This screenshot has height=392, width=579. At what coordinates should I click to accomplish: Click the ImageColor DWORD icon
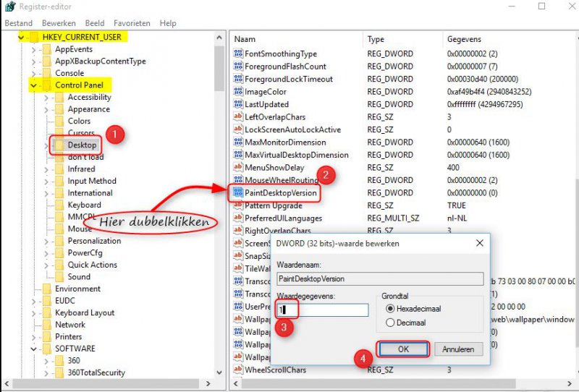pyautogui.click(x=238, y=92)
